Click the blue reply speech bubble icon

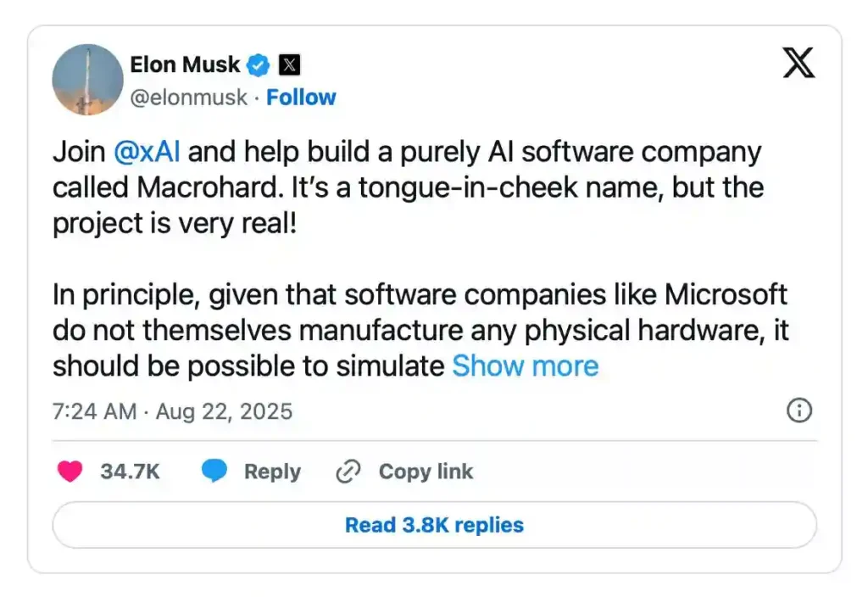(x=214, y=472)
